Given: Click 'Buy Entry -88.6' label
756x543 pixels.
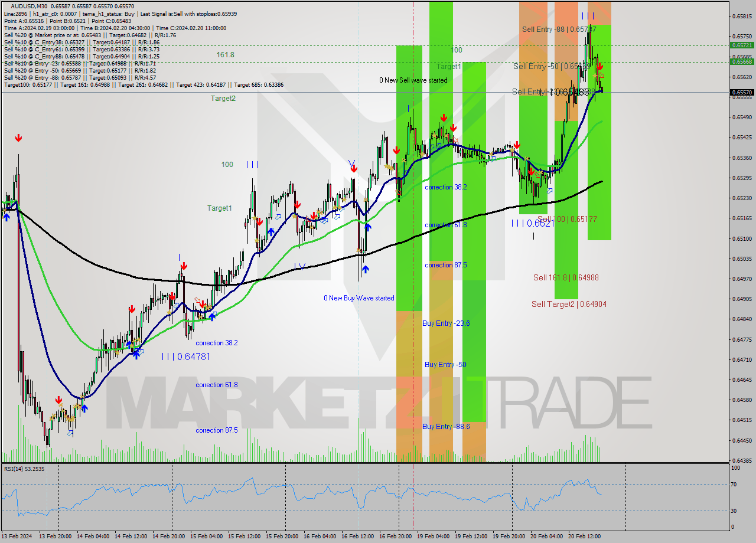Looking at the screenshot, I should [x=446, y=426].
